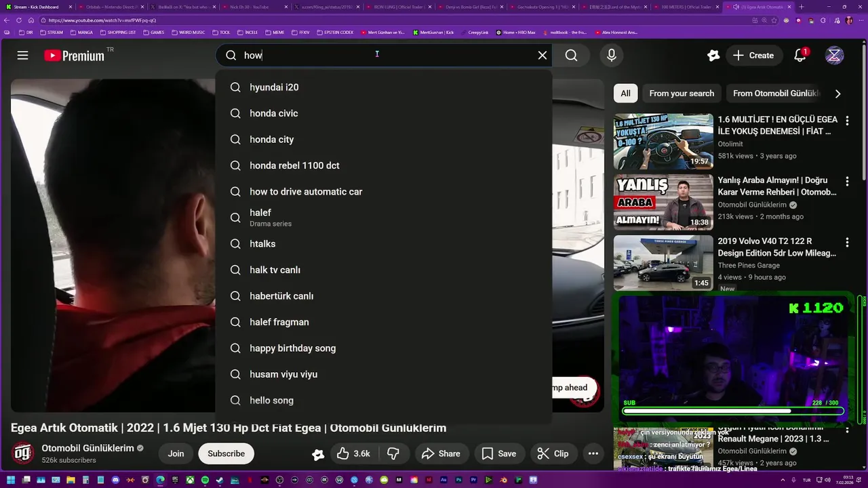Choose suggestion 'how to drive automatic car'
Image resolution: width=868 pixels, height=488 pixels.
383,192
